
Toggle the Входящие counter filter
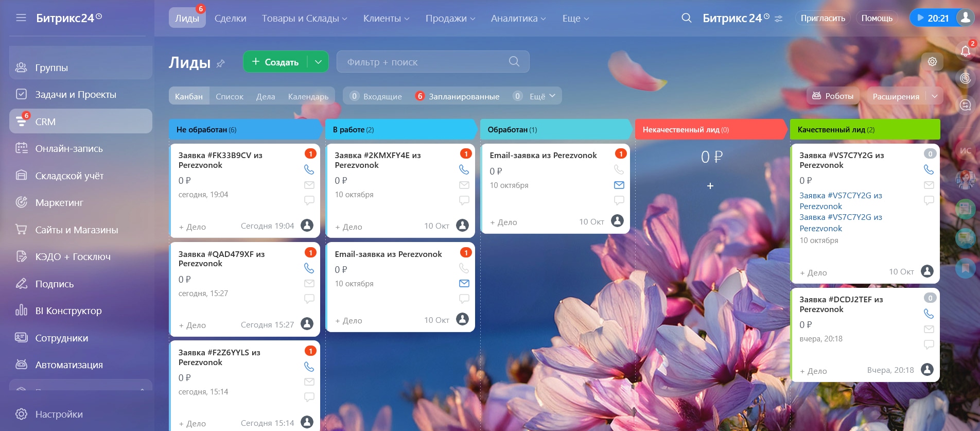(376, 96)
